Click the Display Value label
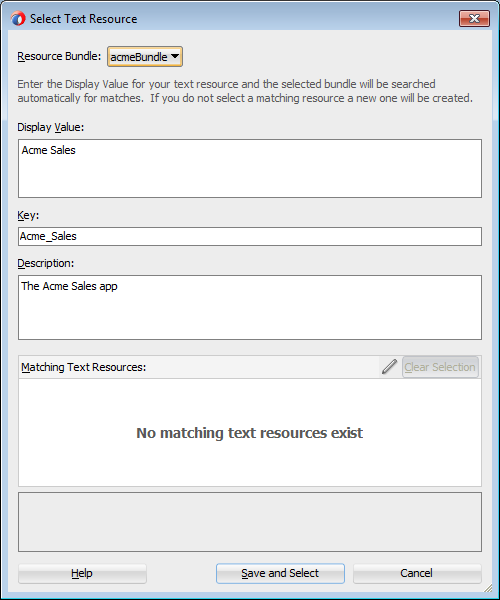500x600 pixels. (50, 127)
